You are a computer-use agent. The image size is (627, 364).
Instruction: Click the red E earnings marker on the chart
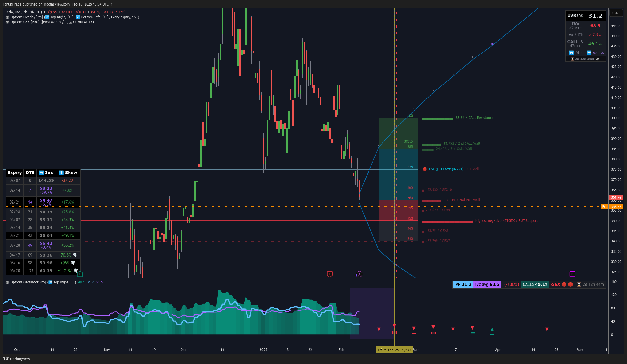[x=330, y=274]
